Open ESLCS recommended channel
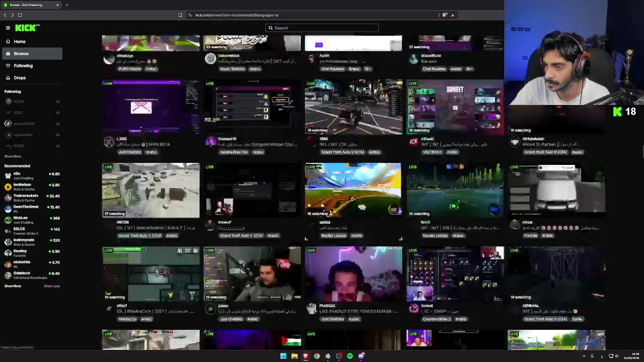Image resolution: width=644 pixels, height=362 pixels. (31, 231)
